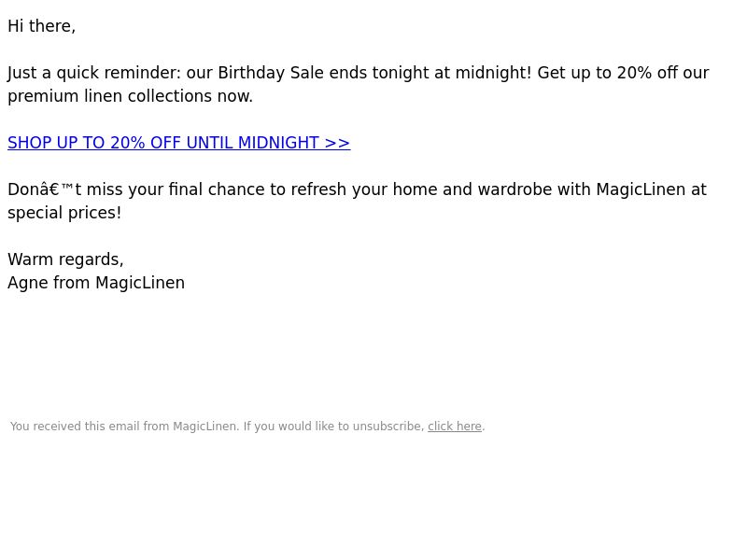Image resolution: width=747 pixels, height=560 pixels.
Task: Click the 'Agne from MagicLinen' signature
Action: pyautogui.click(x=96, y=283)
